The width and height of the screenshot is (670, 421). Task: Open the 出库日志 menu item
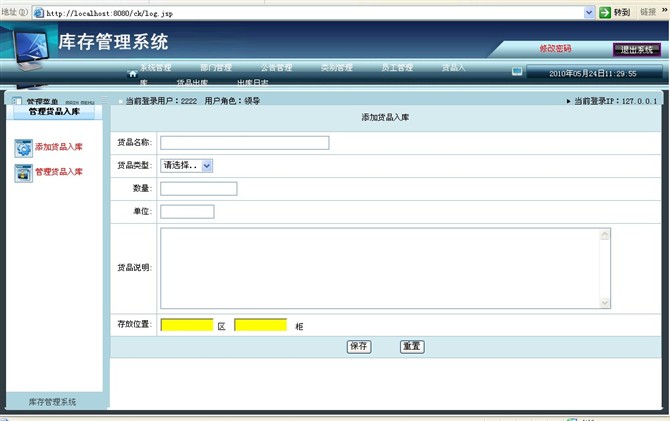point(253,82)
